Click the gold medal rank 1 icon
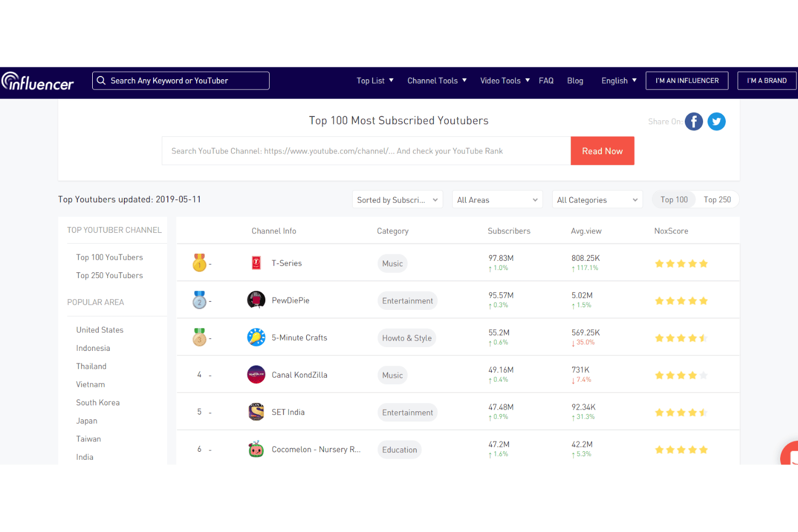This screenshot has height=532, width=798. point(200,262)
